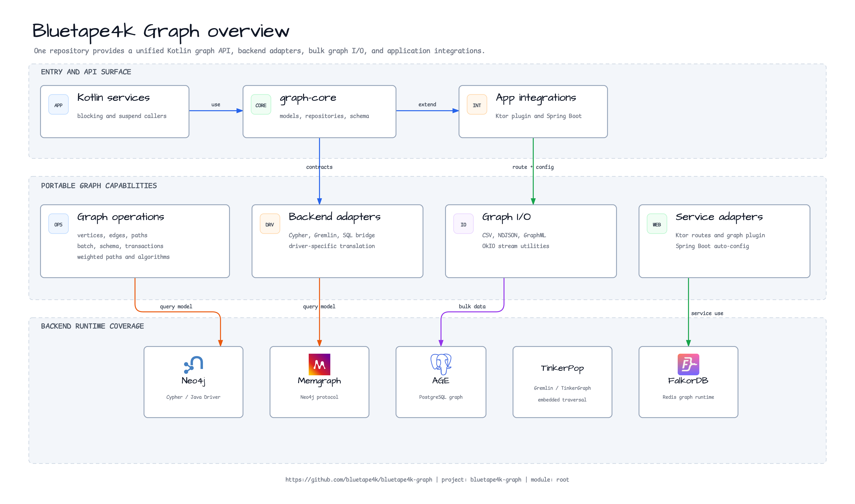Click 'CSV, NDJSON, GraphML' line
This screenshot has width=855, height=504.
[x=514, y=235]
